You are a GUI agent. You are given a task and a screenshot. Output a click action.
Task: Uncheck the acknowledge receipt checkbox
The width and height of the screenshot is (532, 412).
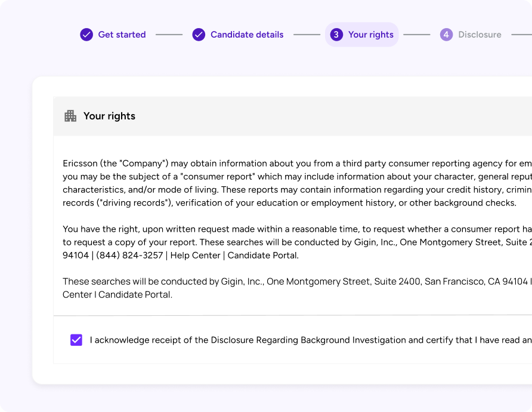76,340
